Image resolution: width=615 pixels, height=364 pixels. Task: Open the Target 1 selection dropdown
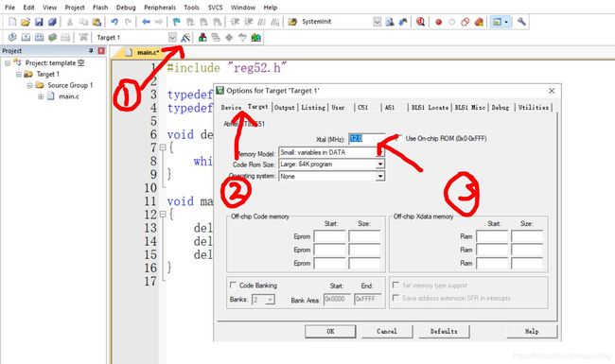pyautogui.click(x=172, y=37)
